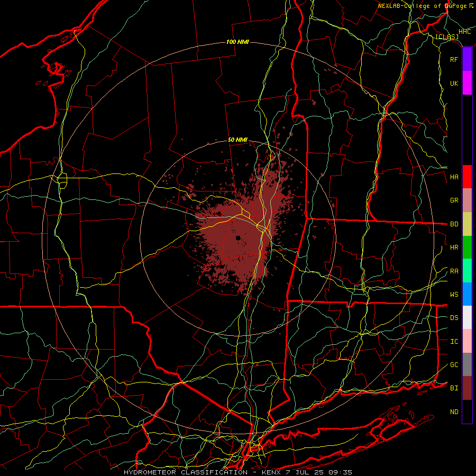
Task: Click the WS blue legend swatch
Action: (x=467, y=294)
